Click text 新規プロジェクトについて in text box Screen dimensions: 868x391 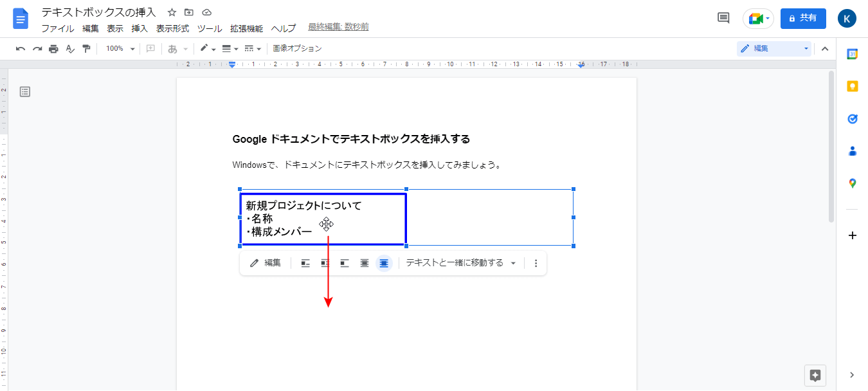point(303,206)
